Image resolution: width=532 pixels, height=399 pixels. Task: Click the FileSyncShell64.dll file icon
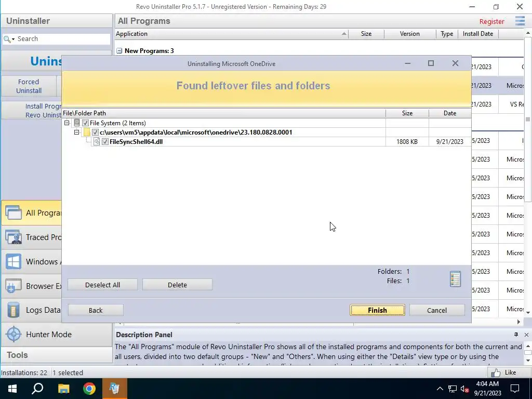[x=97, y=141]
